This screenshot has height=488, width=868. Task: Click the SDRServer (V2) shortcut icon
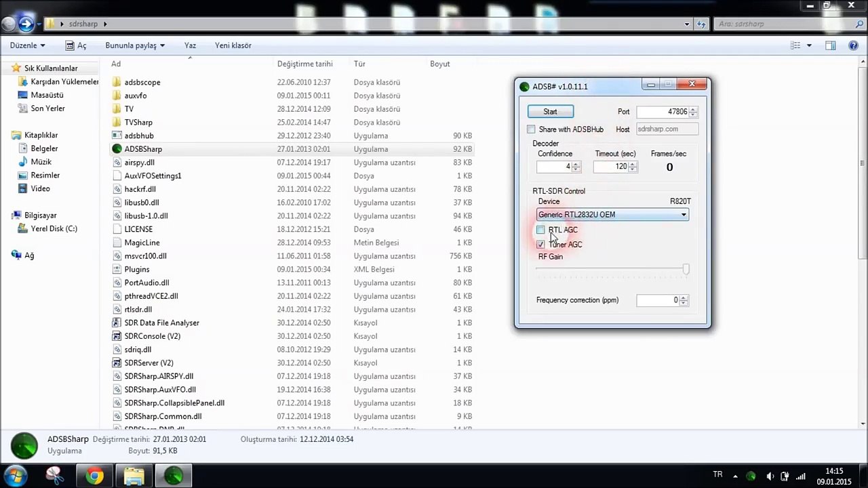(117, 363)
